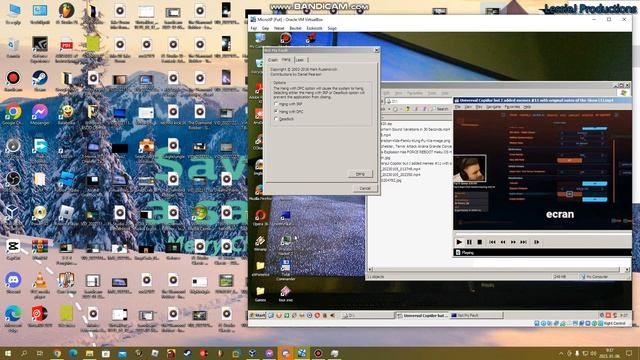This screenshot has width=640, height=360.
Task: Click the horizontal scrollbar in Explorer window
Action: tap(496, 269)
